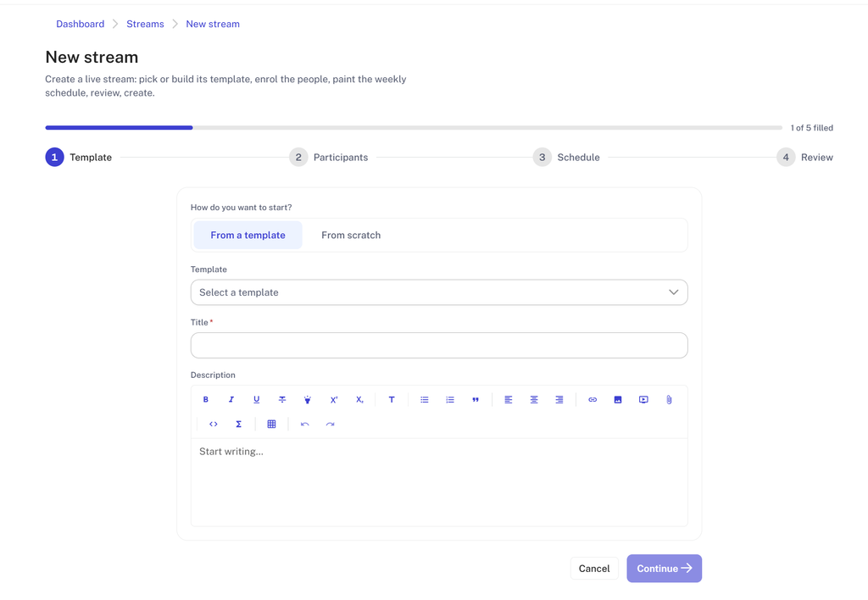Attach a file with the paperclip icon
The height and width of the screenshot is (600, 868).
point(669,400)
